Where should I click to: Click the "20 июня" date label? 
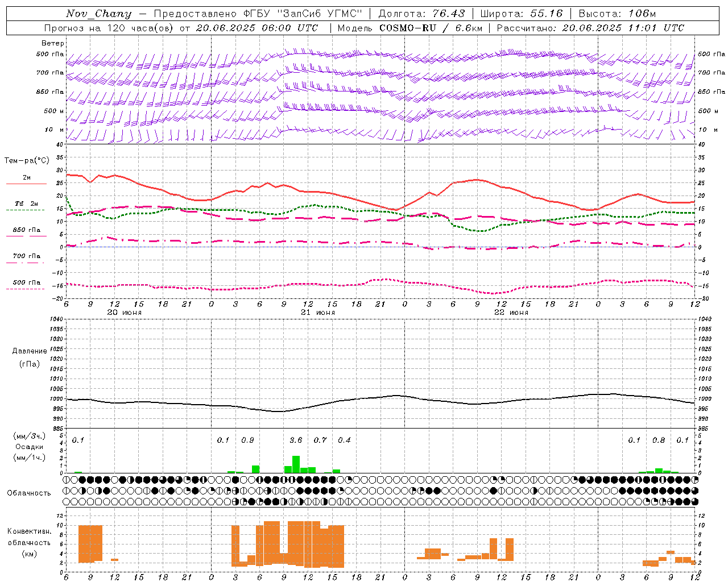[x=125, y=313]
